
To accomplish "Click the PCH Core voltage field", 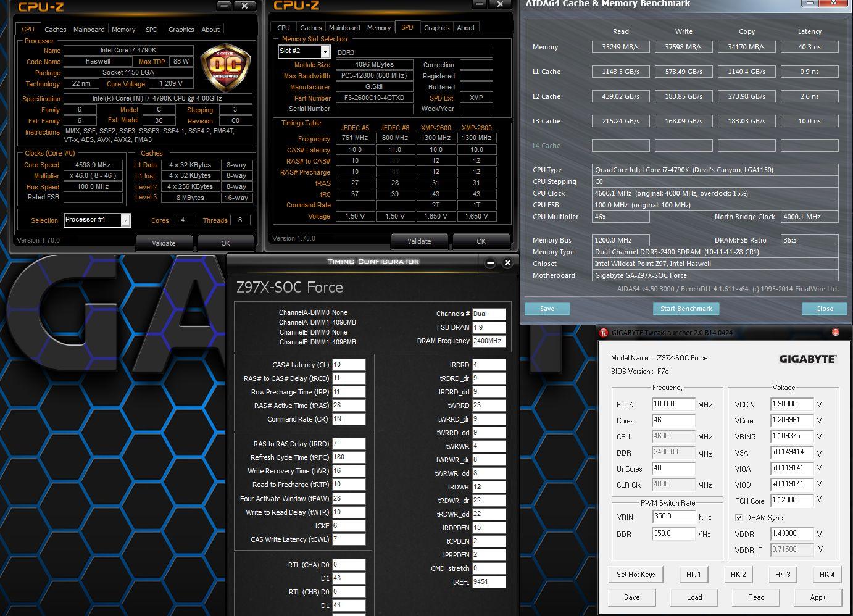I will coord(792,501).
